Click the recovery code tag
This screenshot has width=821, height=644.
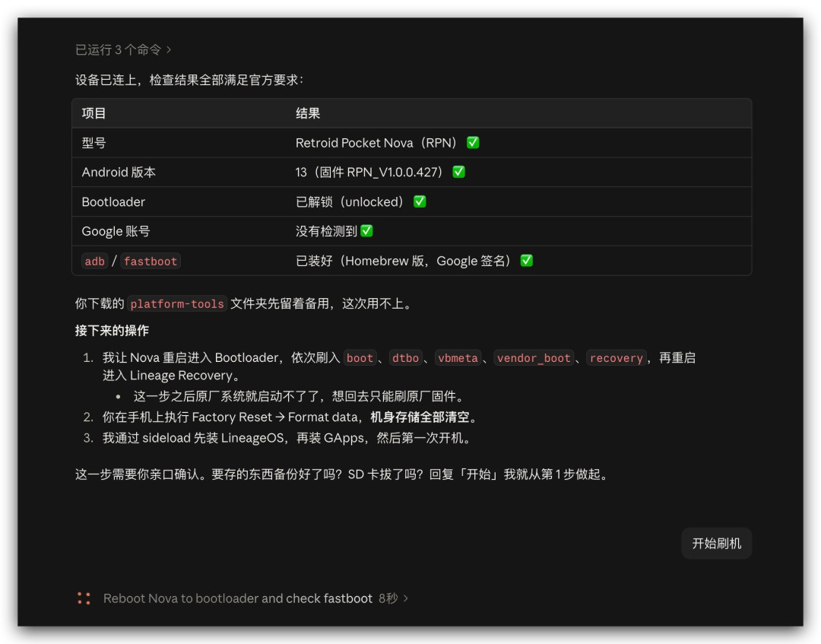click(x=617, y=358)
